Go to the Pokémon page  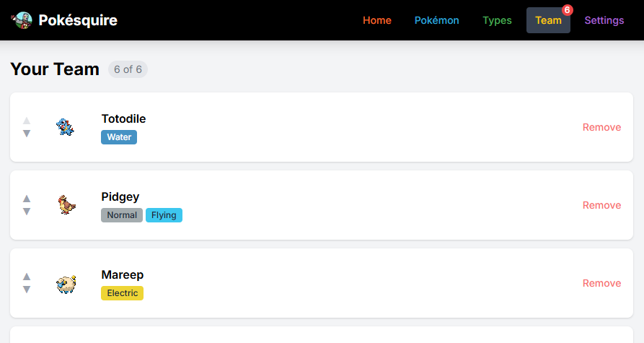pyautogui.click(x=436, y=20)
